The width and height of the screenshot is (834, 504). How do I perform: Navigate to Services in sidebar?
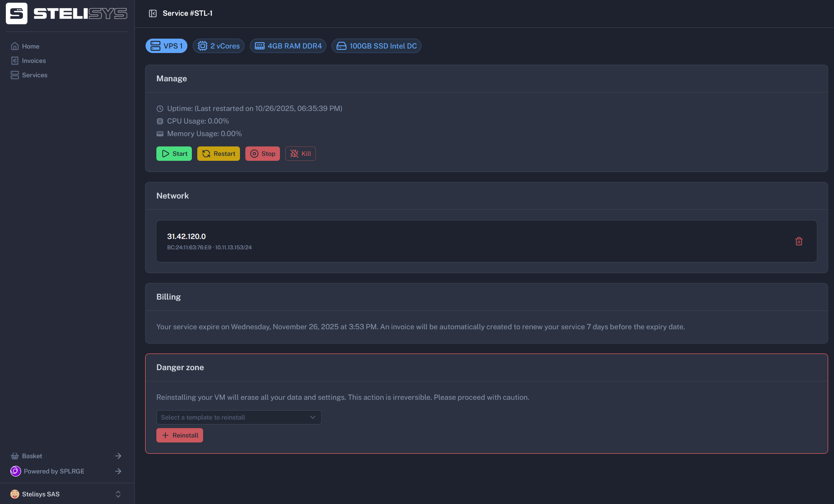34,75
